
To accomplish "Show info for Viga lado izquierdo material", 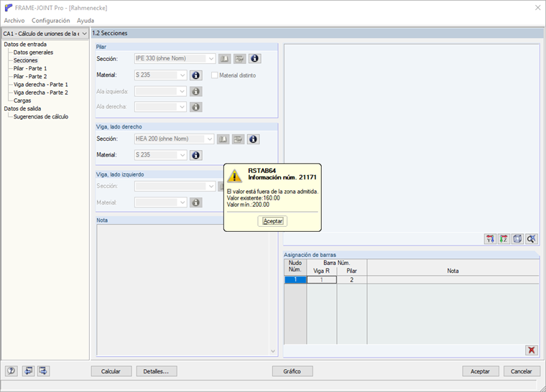I will [195, 202].
